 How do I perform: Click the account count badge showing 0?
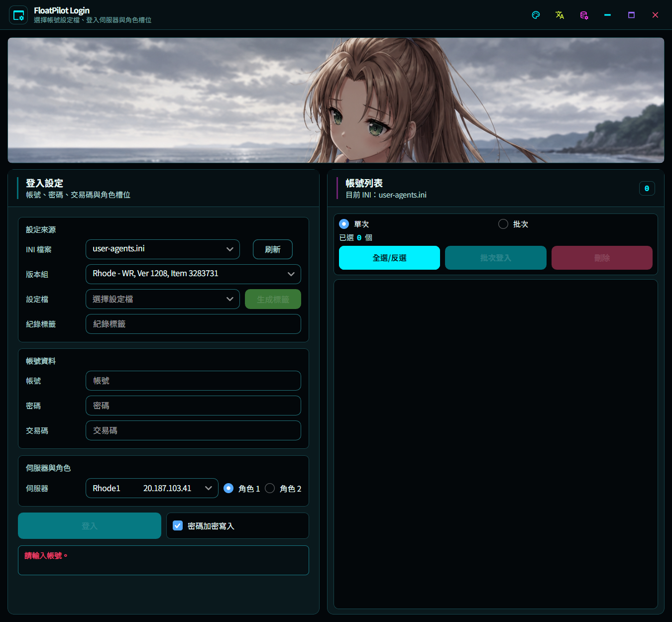click(x=647, y=189)
